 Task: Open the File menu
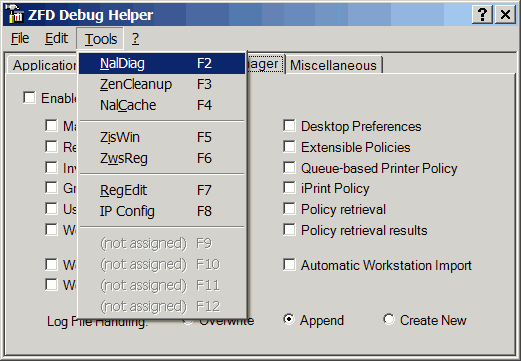20,38
